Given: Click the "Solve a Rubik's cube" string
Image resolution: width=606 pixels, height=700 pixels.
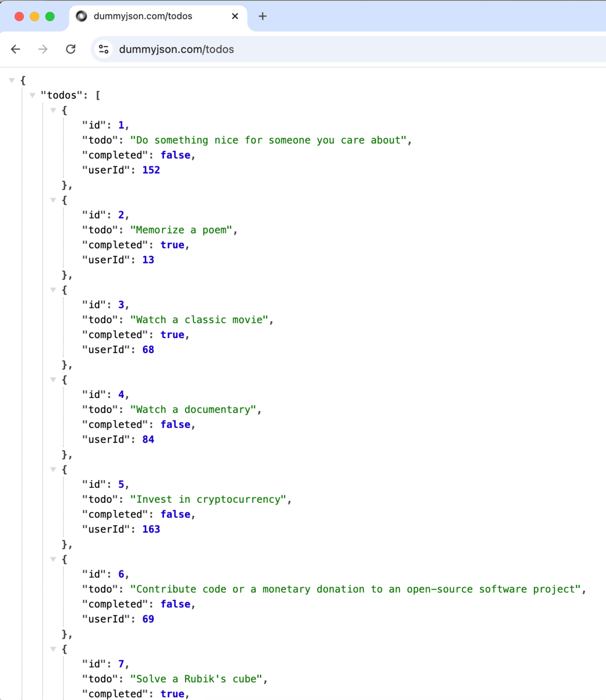Looking at the screenshot, I should click(196, 679).
